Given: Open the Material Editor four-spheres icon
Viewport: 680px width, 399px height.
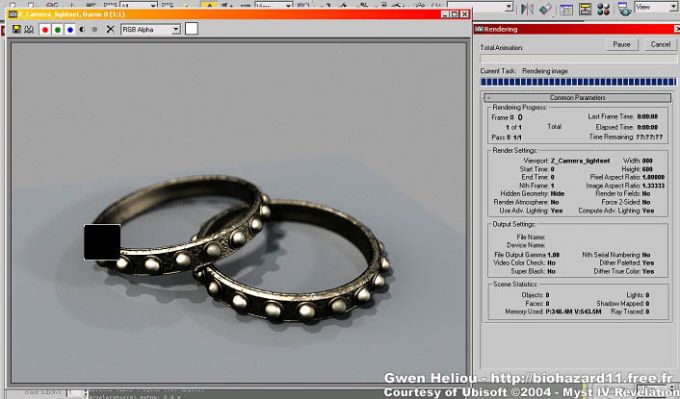Looking at the screenshot, I should coord(603,9).
